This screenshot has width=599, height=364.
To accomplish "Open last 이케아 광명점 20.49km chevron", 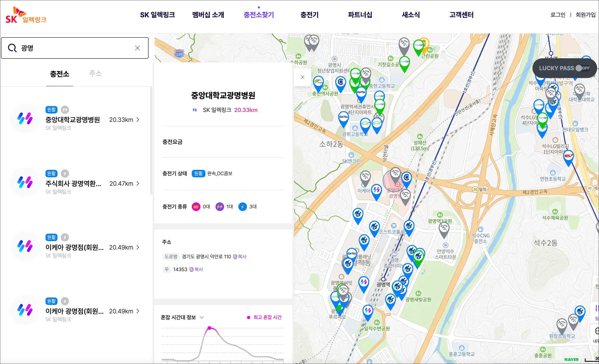I will 138,311.
